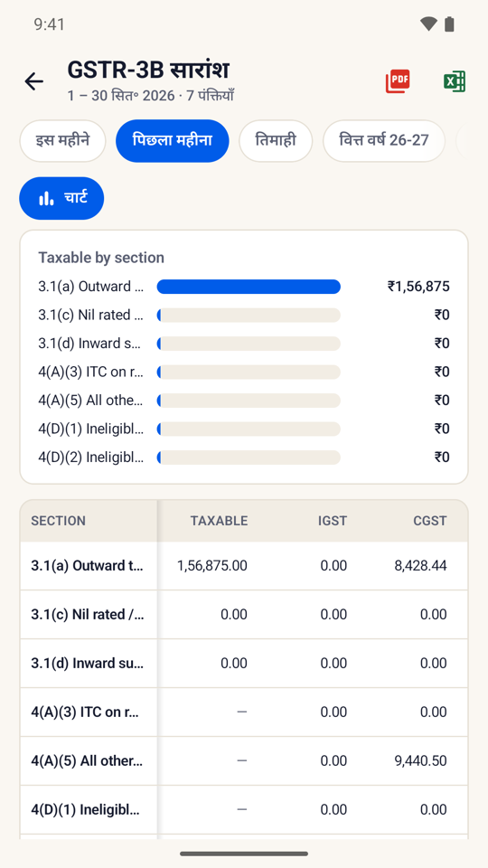Select the पिछला महीना filter chip

tap(172, 141)
